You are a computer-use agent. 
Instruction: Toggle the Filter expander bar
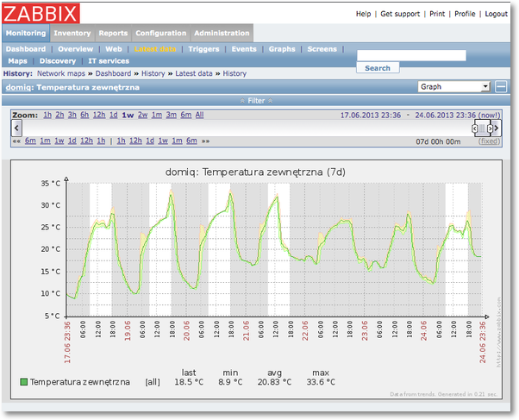point(256,101)
